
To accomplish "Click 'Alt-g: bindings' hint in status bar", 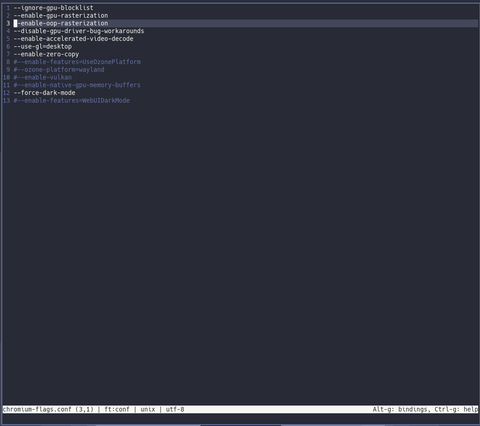I will (x=401, y=409).
